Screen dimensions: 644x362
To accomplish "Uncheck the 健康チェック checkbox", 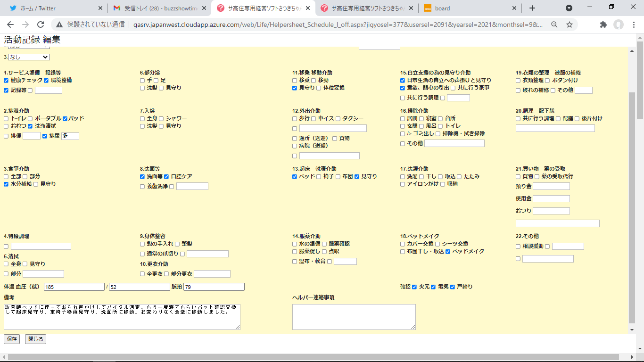I will (6, 81).
